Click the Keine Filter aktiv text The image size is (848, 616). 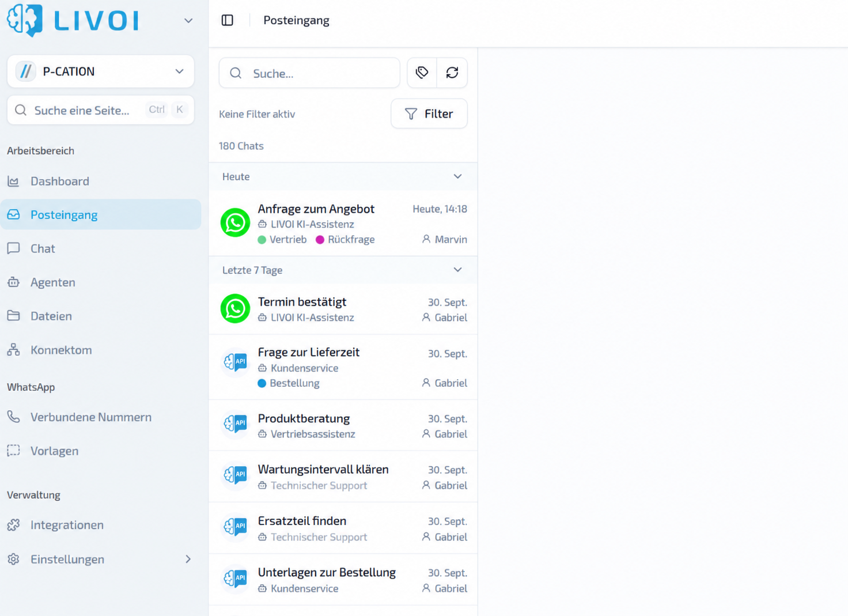click(257, 114)
